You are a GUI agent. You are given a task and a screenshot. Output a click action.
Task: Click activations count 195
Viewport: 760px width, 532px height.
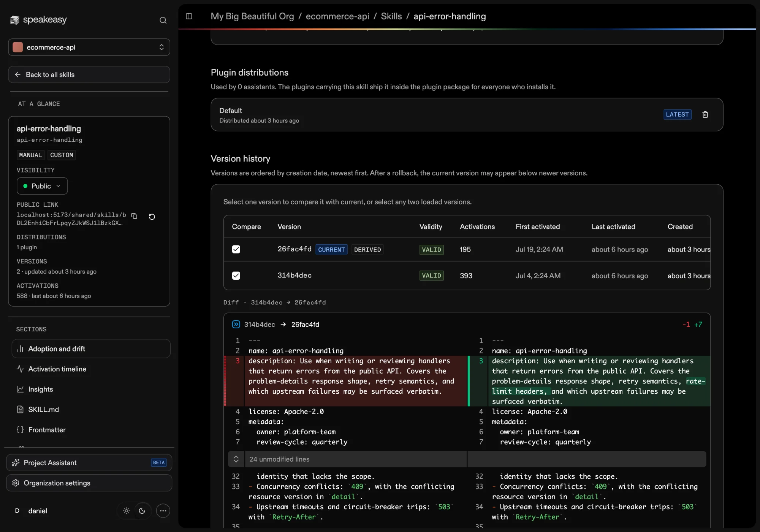465,249
